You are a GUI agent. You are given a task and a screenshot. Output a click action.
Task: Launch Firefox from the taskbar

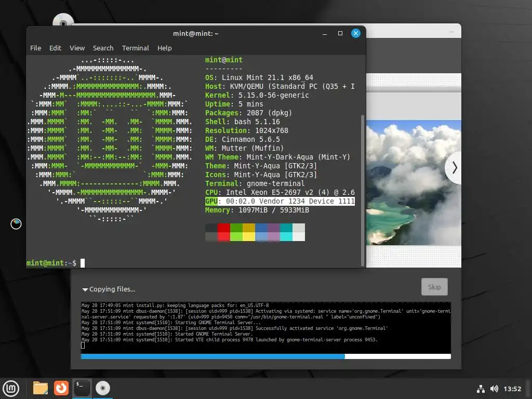[61, 388]
